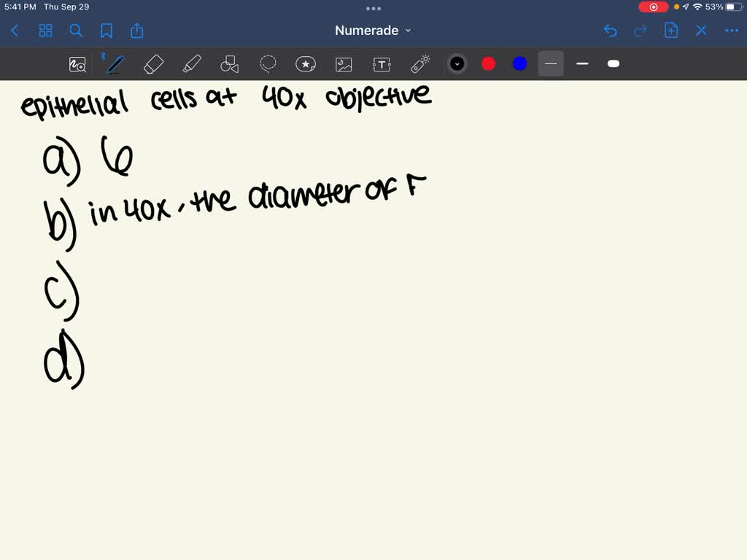Choose the red pen color
Screen dimensions: 747x560
pos(489,64)
